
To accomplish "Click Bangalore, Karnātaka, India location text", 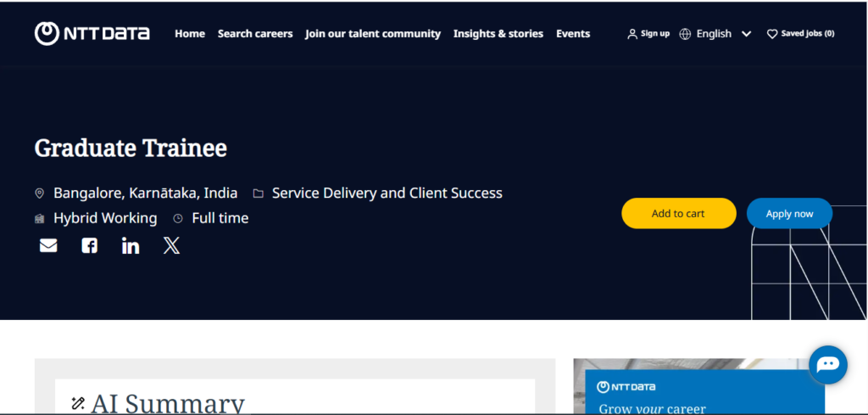I will 146,193.
